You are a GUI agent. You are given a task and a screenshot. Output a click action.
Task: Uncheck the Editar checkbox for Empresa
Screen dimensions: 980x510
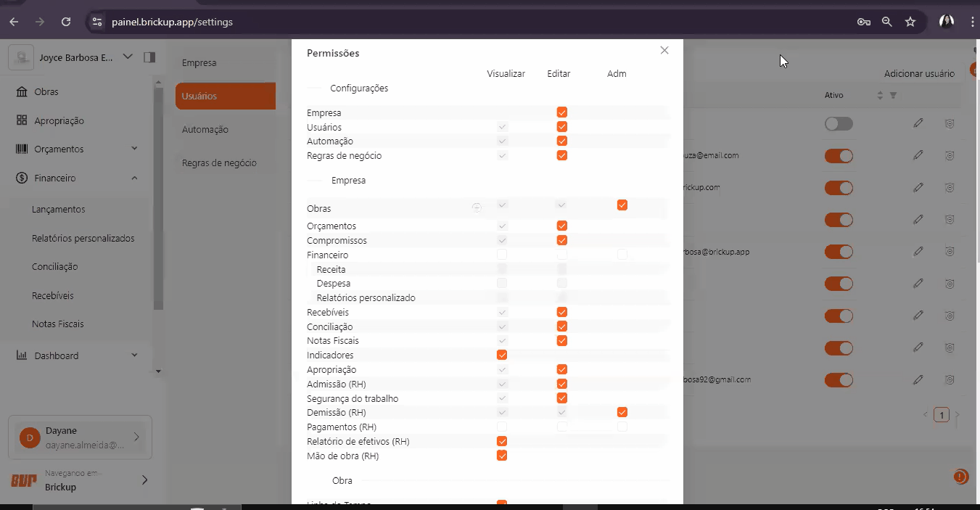561,112
